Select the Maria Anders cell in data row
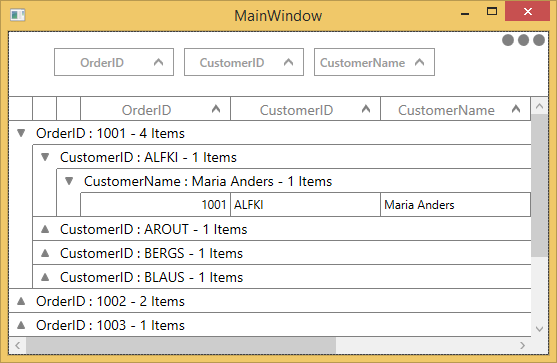This screenshot has height=363, width=557. [456, 205]
